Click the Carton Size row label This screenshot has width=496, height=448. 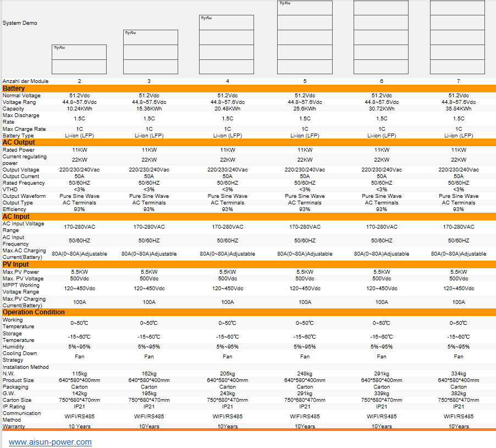coord(17,400)
